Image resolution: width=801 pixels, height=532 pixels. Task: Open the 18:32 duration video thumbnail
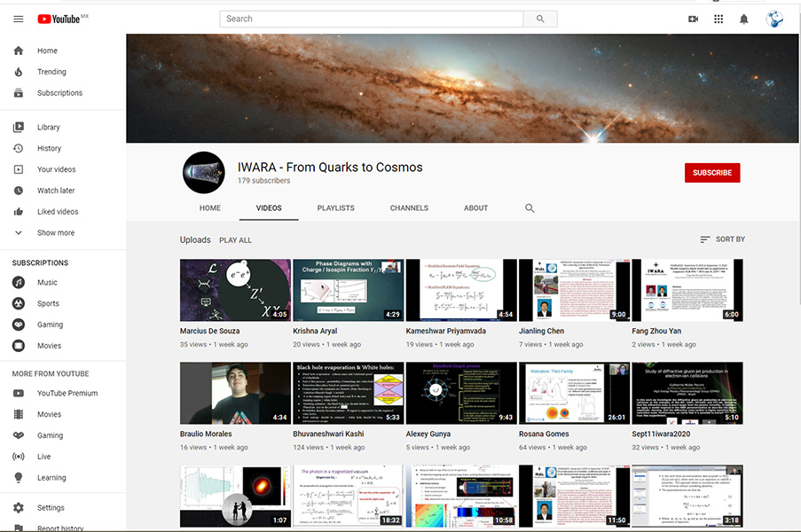pos(349,496)
